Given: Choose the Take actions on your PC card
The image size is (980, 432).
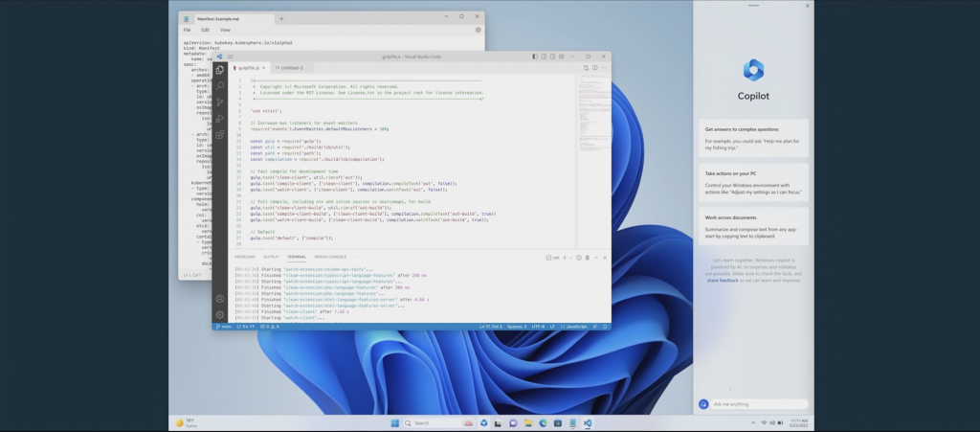Looking at the screenshot, I should pyautogui.click(x=753, y=183).
